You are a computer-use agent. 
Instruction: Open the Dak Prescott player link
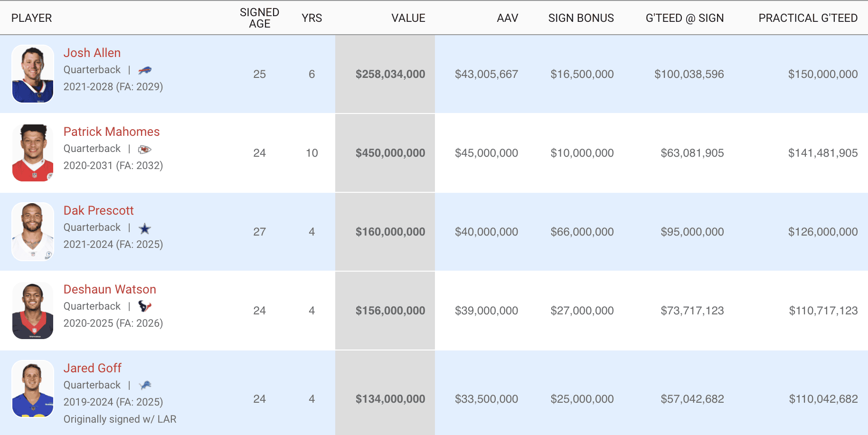99,210
